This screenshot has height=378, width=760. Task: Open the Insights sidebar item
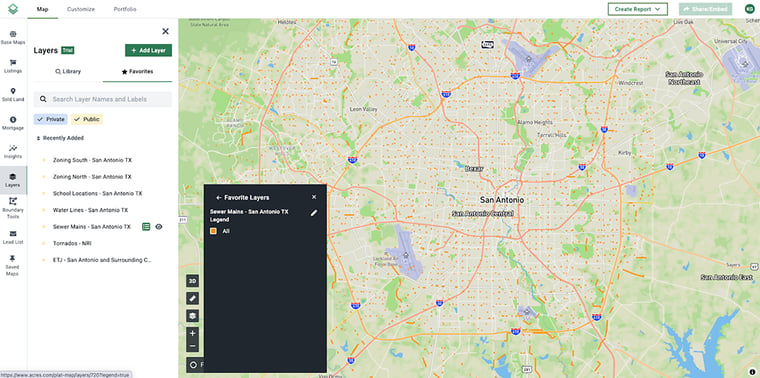13,152
